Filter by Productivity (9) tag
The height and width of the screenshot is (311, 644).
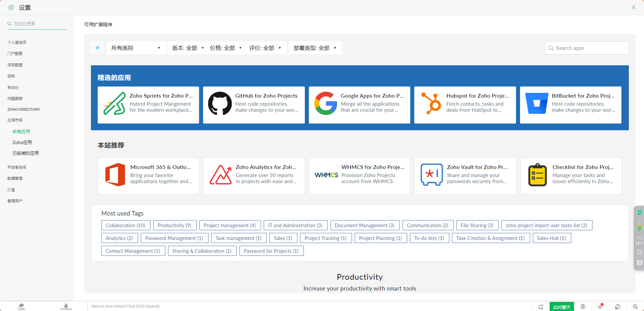click(174, 225)
